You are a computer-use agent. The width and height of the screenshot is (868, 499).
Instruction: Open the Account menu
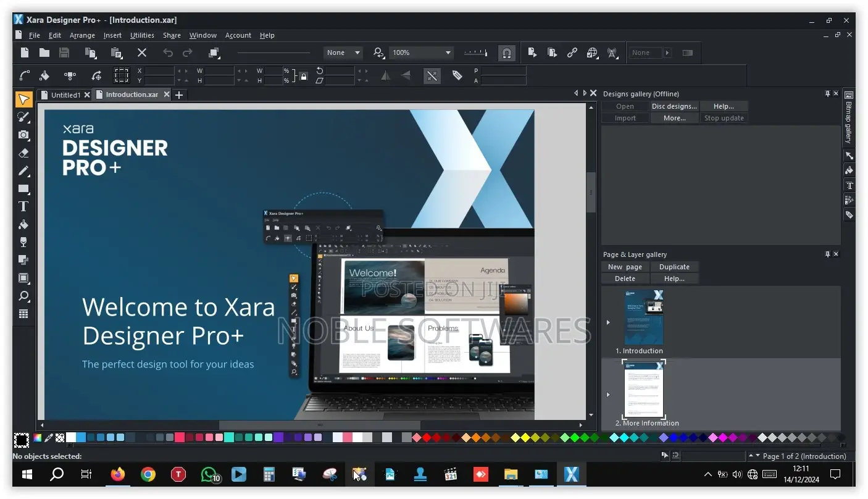[x=238, y=35]
